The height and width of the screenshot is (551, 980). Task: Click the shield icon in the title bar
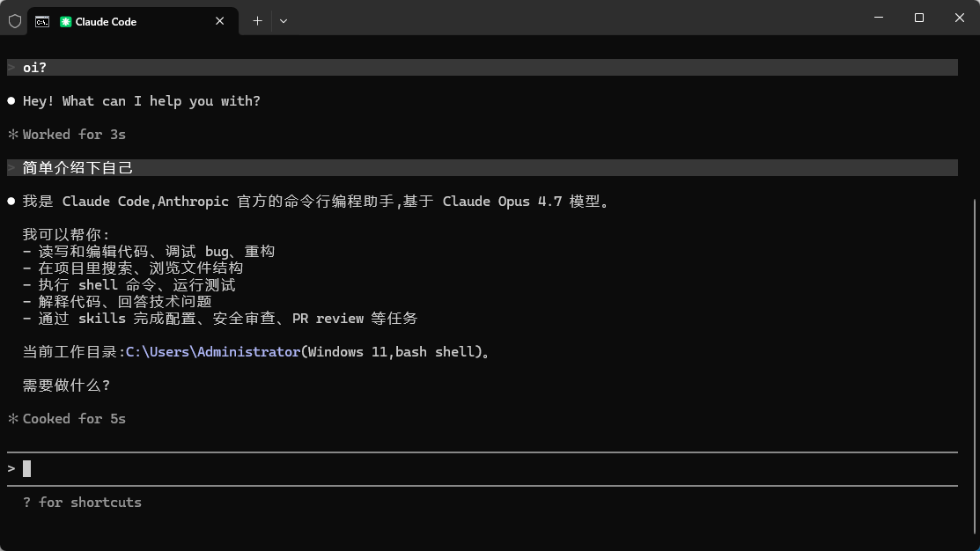tap(15, 21)
